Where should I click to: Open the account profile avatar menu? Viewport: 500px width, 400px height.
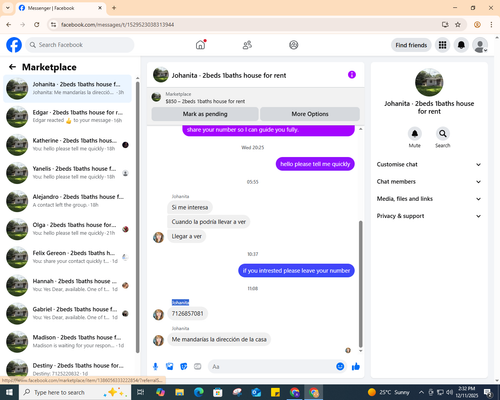pyautogui.click(x=480, y=45)
